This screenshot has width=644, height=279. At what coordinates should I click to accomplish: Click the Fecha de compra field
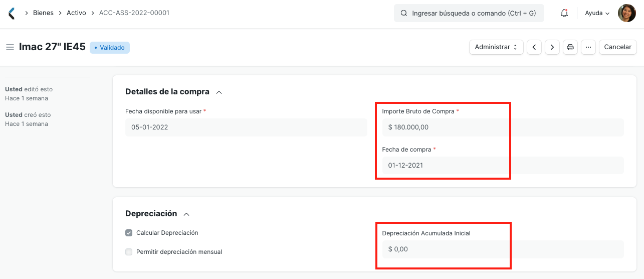(x=503, y=165)
